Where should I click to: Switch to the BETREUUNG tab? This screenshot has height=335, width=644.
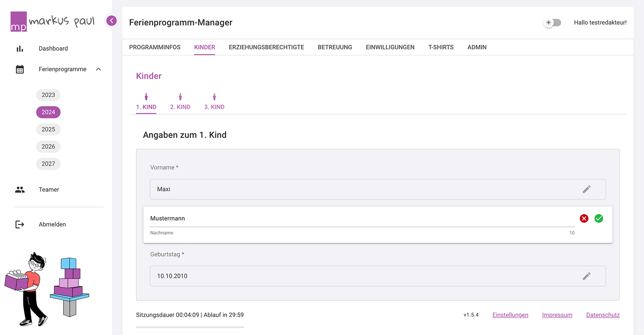point(335,47)
